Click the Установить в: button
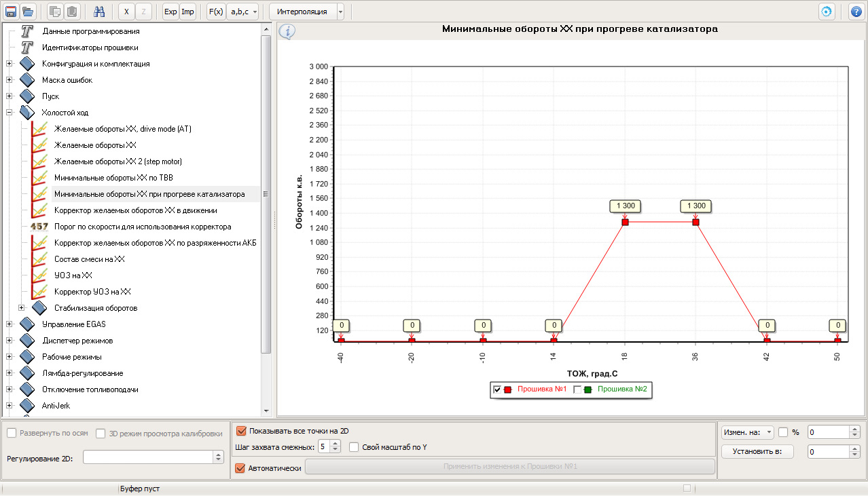This screenshot has width=868, height=496. tap(757, 452)
